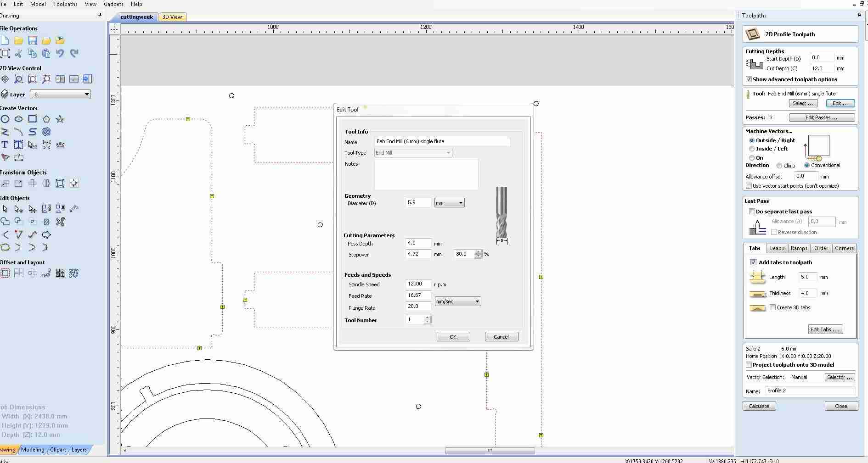Select the Inside / Left machine vectors option
Screen dimensions: 868x463
point(752,149)
